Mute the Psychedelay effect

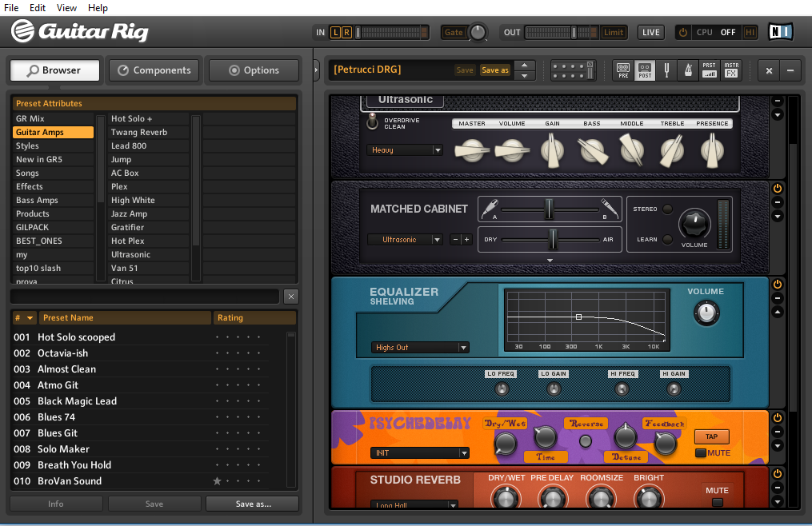click(701, 453)
